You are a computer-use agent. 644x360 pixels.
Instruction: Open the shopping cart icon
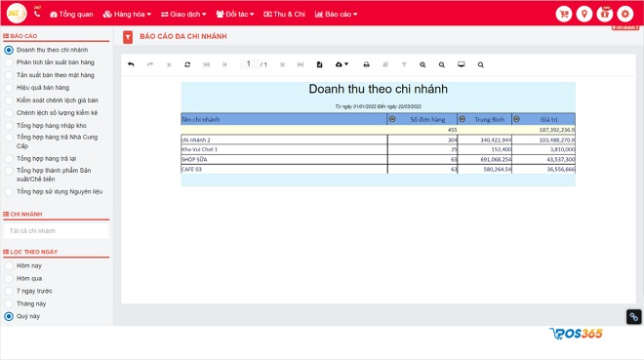564,14
